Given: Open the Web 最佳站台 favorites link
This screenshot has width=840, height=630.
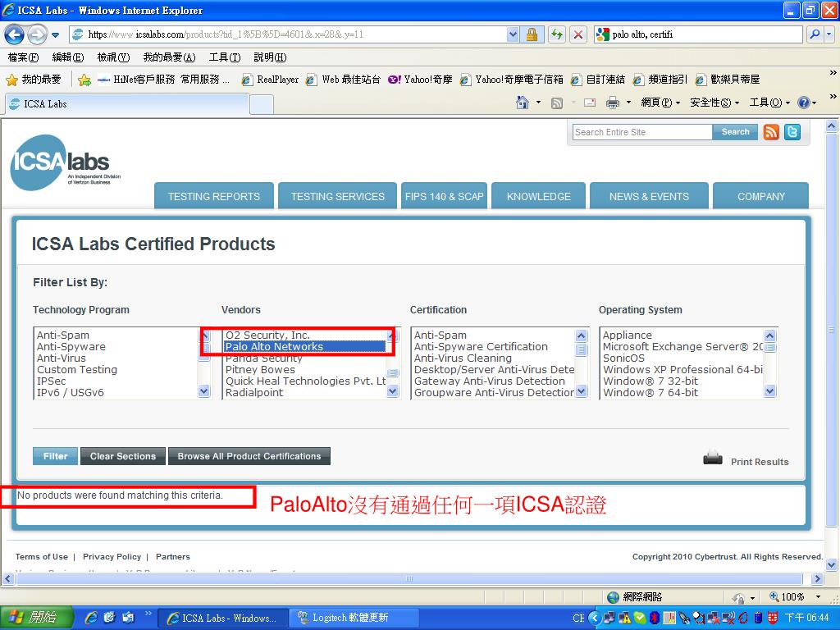Looking at the screenshot, I should (x=343, y=80).
